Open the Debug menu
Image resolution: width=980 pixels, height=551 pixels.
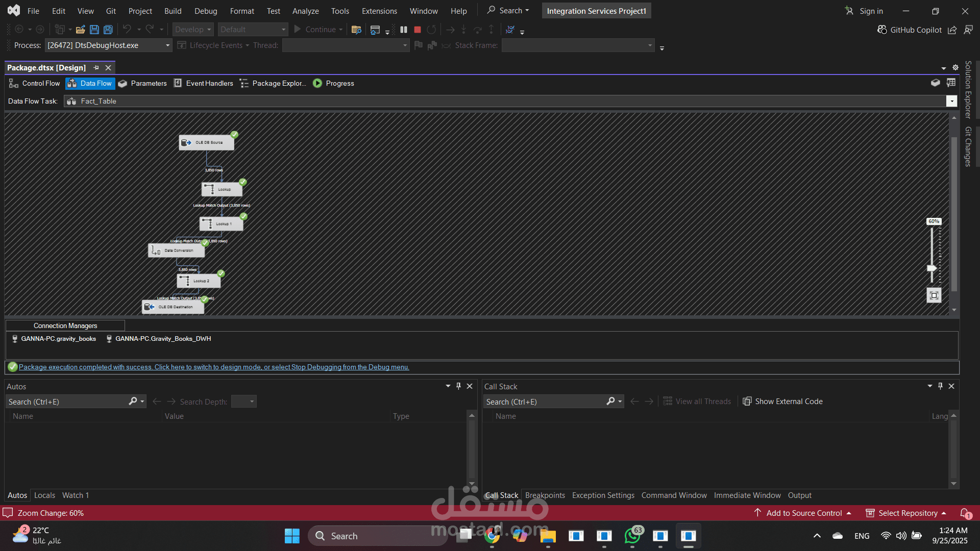pos(206,11)
